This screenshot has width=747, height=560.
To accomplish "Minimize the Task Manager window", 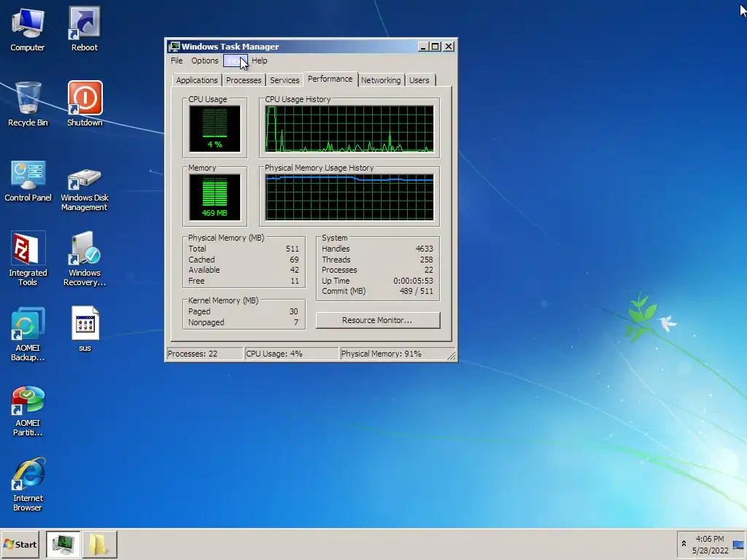I will 422,47.
